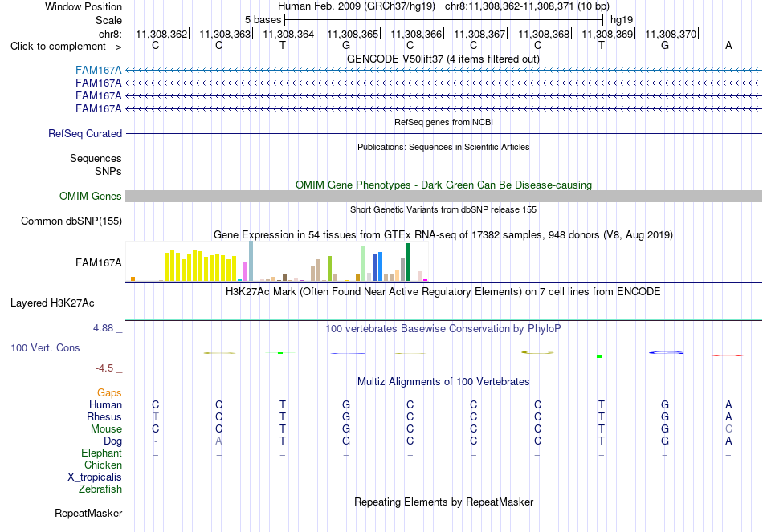
Task: Click the 'Sequences' subtrack label
Action: [96, 159]
